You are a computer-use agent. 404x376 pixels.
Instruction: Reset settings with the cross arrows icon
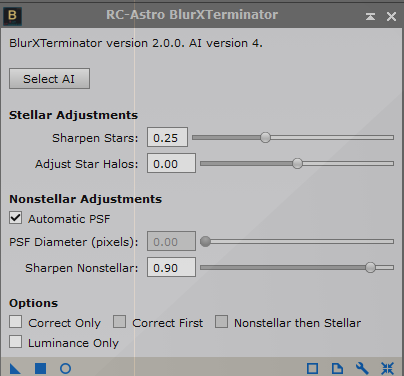tap(387, 369)
